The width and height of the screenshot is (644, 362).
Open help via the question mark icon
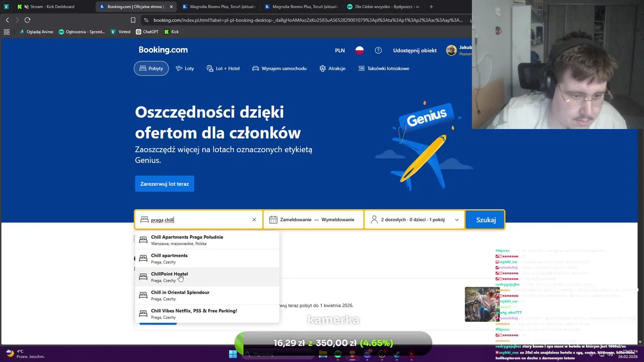point(378,50)
